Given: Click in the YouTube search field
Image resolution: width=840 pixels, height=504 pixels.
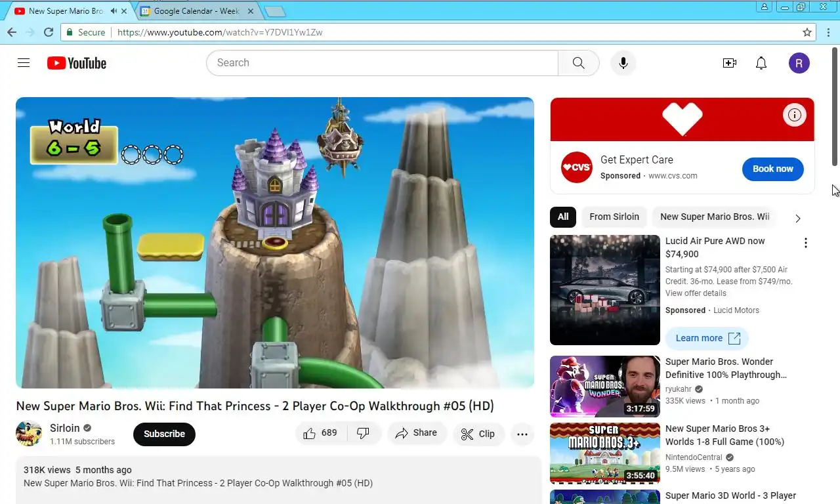Looking at the screenshot, I should coord(382,63).
